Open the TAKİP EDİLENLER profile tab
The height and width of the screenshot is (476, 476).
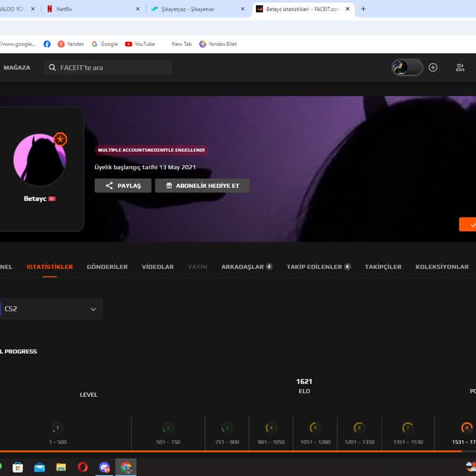click(319, 267)
